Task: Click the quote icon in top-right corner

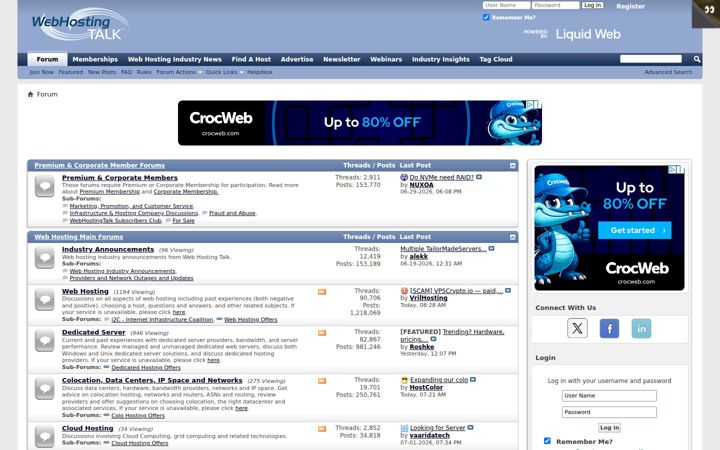Action: pyautogui.click(x=709, y=11)
